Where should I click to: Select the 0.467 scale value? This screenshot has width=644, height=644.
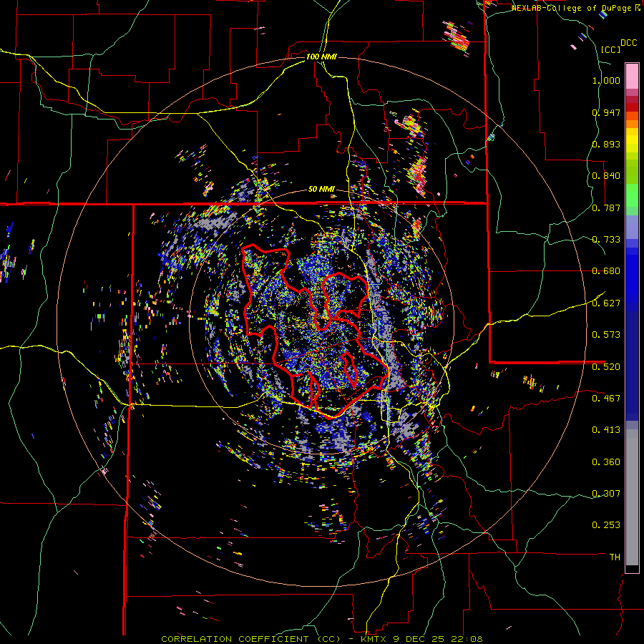coord(606,398)
